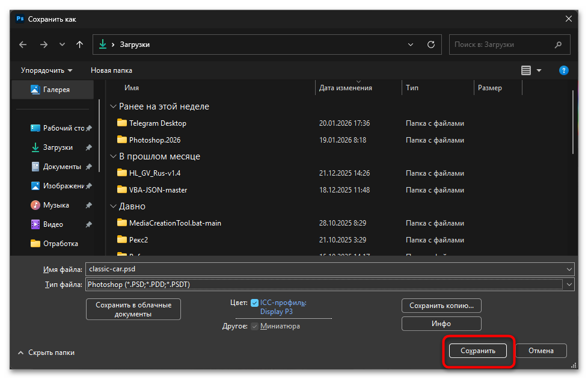This screenshot has width=588, height=379.
Task: Open the help question mark icon
Action: [563, 70]
